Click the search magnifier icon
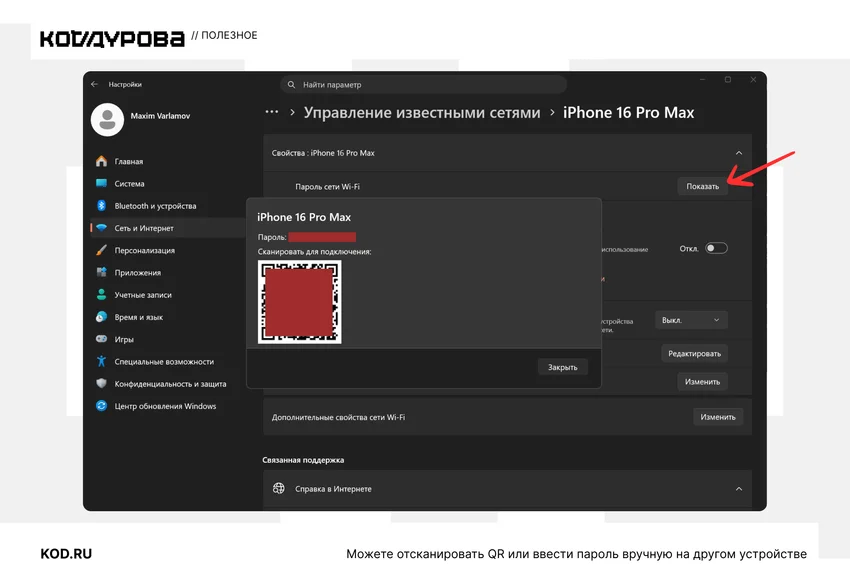This screenshot has height=582, width=850. click(x=292, y=85)
